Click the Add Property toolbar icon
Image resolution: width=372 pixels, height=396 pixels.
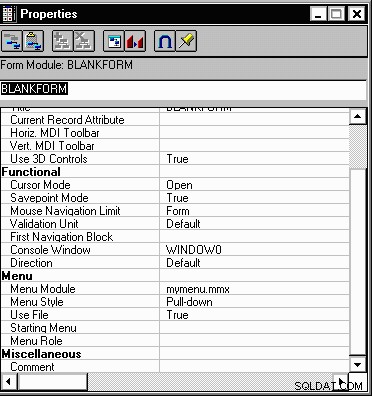[x=63, y=41]
